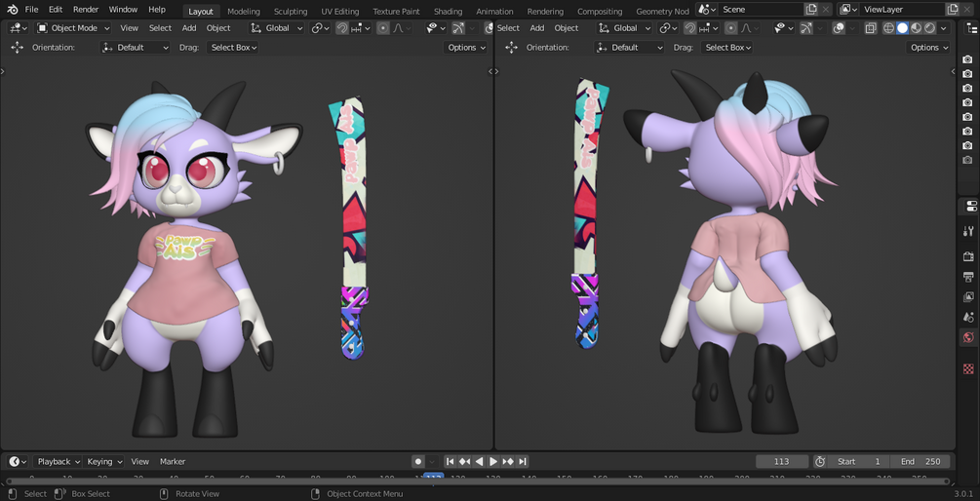Expand viewport shading options arrow
The width and height of the screenshot is (980, 501).
944,28
